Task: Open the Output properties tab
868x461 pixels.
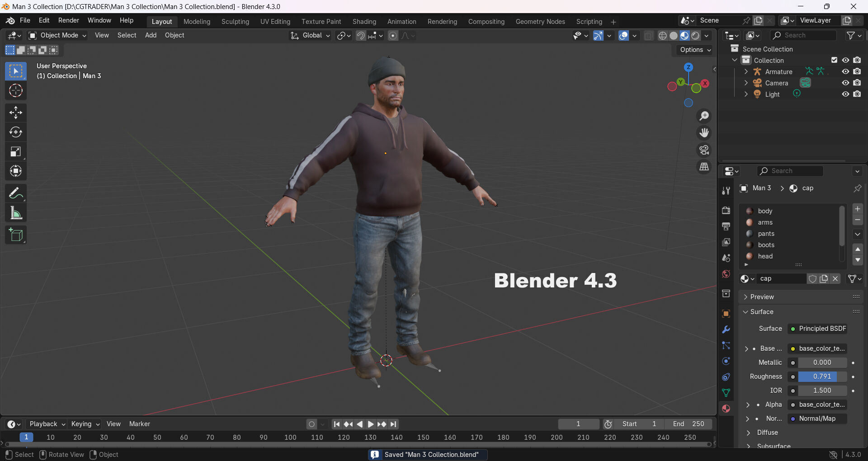Action: 726,226
